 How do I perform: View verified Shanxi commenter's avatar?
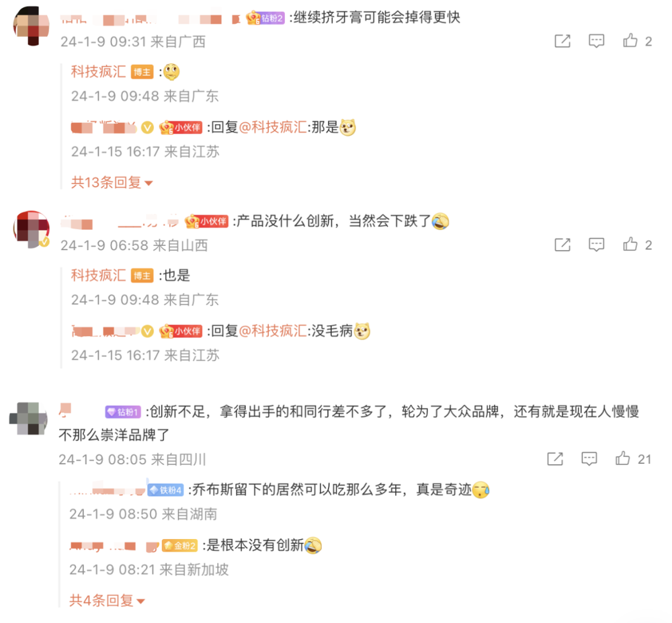point(32,229)
